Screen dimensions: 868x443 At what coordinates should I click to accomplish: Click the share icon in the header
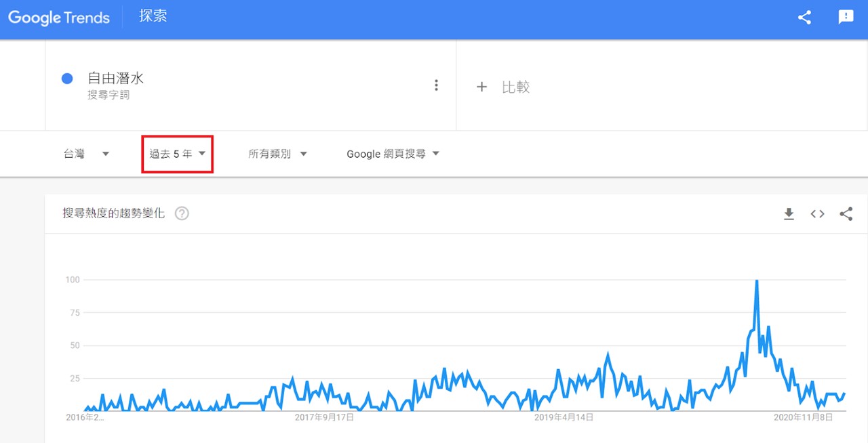[804, 18]
